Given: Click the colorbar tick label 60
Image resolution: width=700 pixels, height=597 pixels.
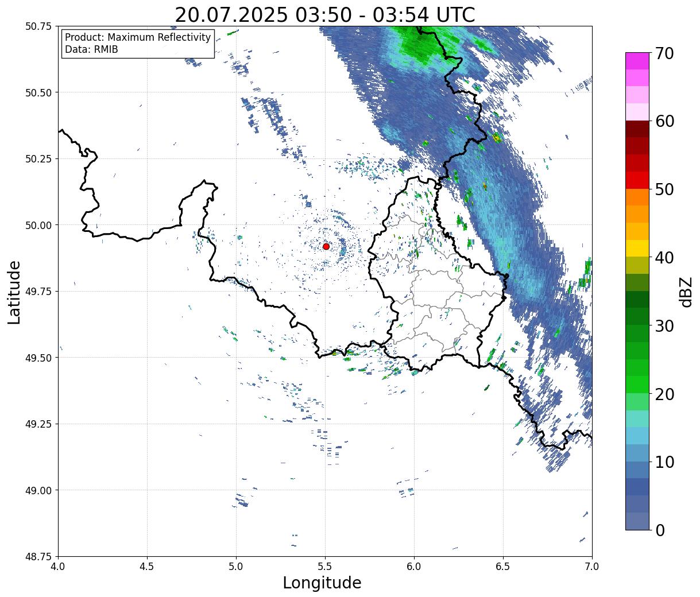Looking at the screenshot, I should tap(664, 121).
